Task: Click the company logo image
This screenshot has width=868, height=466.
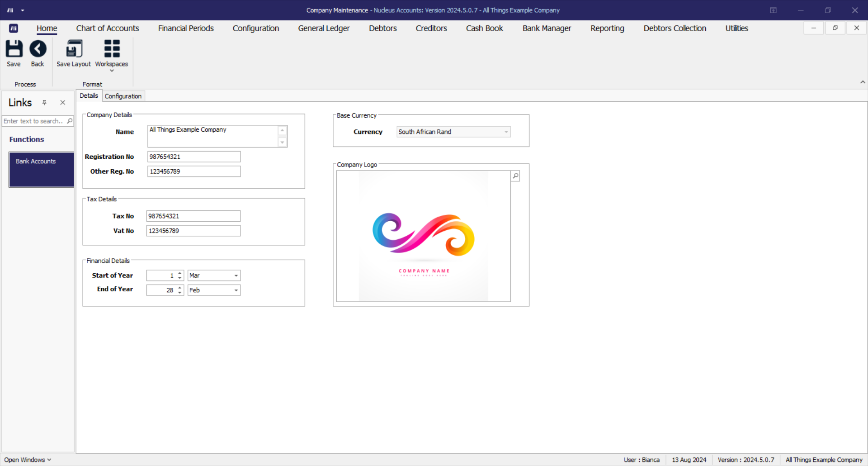Action: [x=424, y=236]
